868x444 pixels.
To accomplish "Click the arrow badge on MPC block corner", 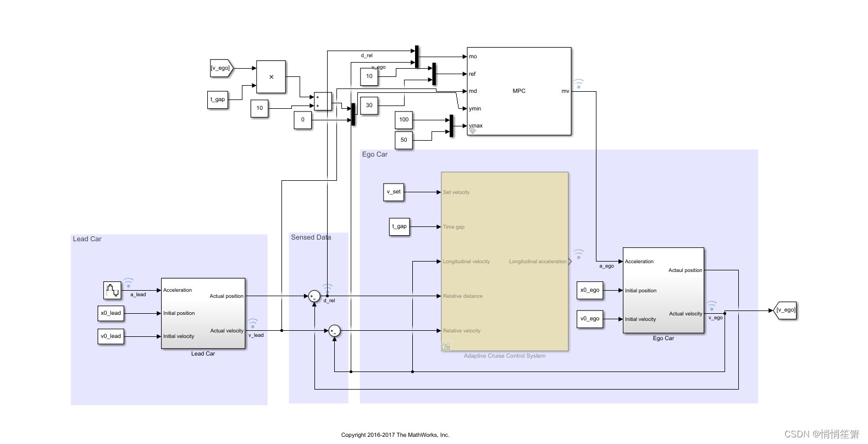I will (x=472, y=130).
